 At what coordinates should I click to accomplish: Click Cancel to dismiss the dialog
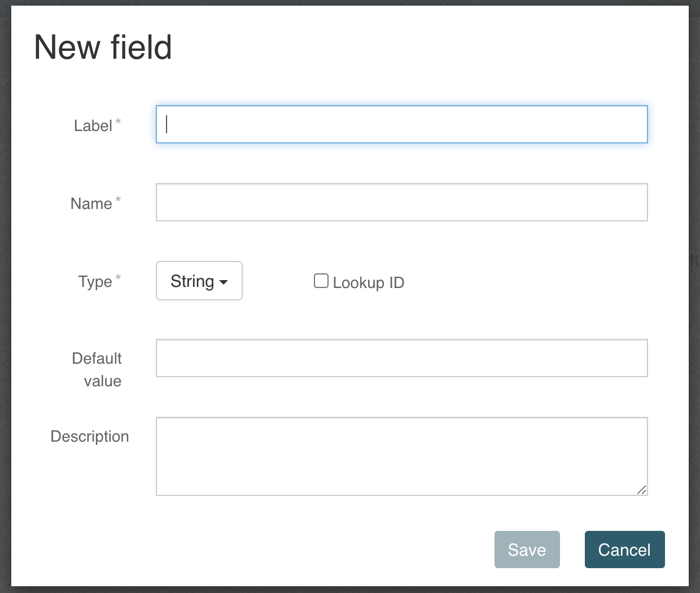coord(624,549)
